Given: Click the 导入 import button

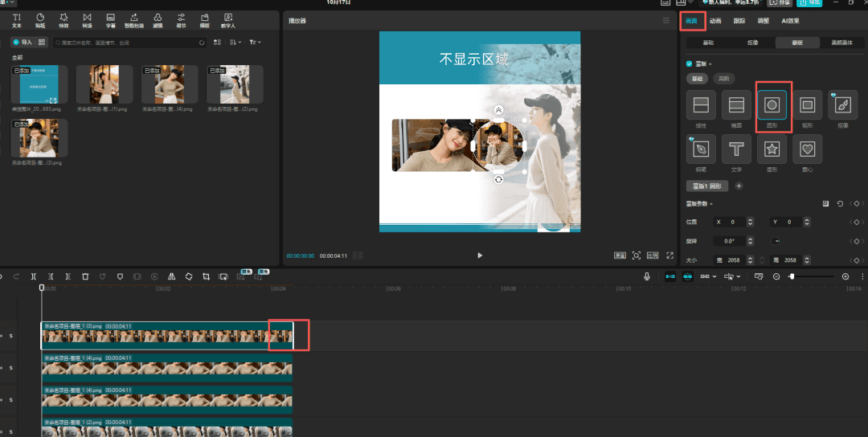Looking at the screenshot, I should (x=23, y=42).
